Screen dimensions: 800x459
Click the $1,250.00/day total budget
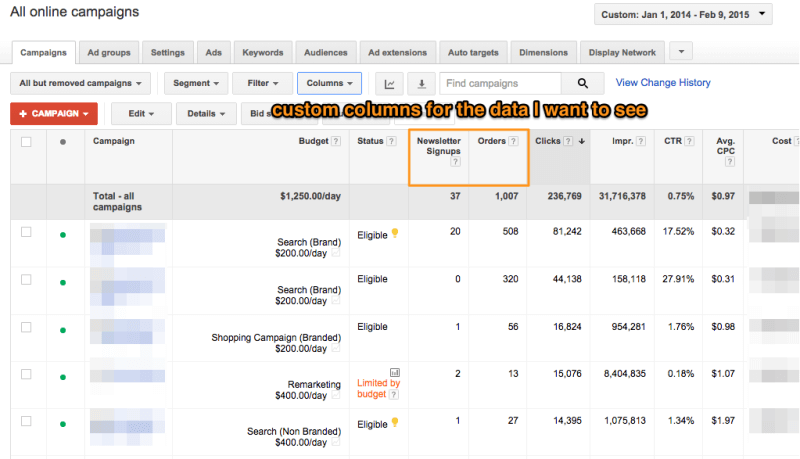(x=310, y=196)
